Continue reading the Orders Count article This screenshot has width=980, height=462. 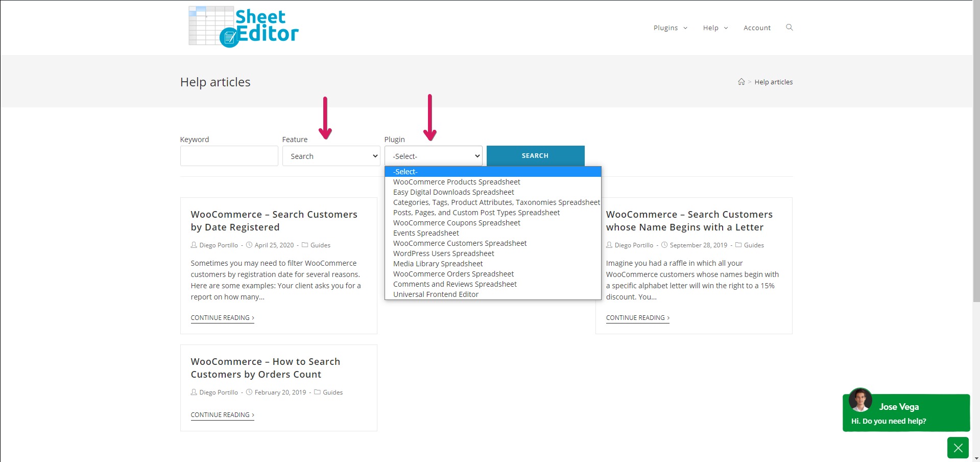click(x=222, y=415)
